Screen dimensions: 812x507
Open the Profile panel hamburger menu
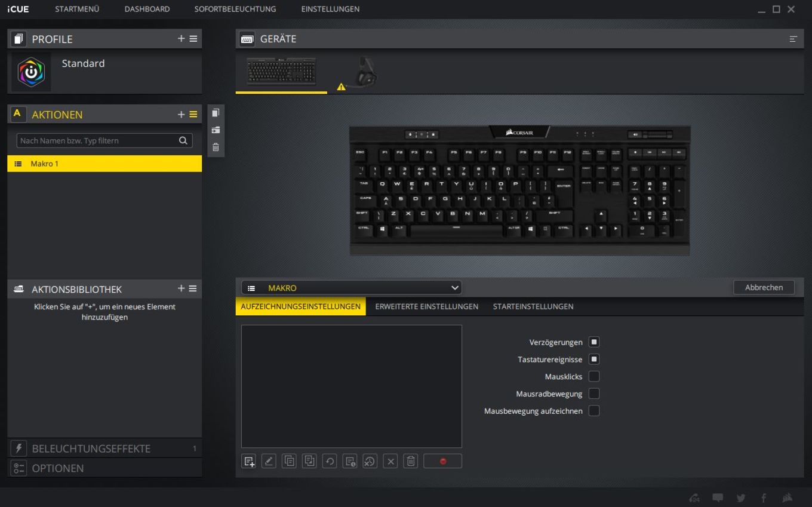click(193, 38)
